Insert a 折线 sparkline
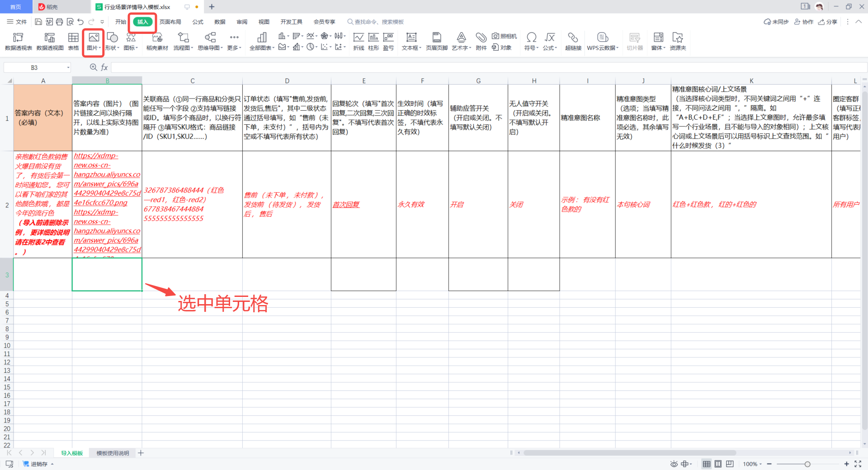The image size is (868, 470). tap(359, 42)
